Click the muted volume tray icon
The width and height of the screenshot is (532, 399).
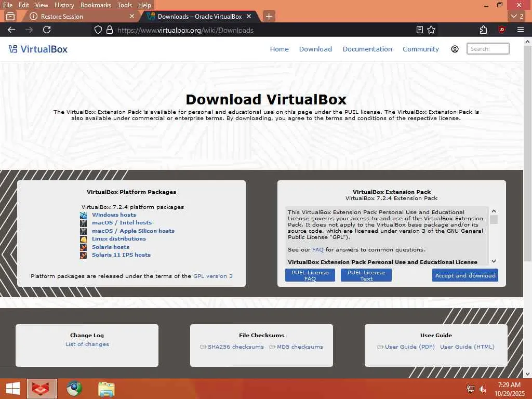point(483,389)
